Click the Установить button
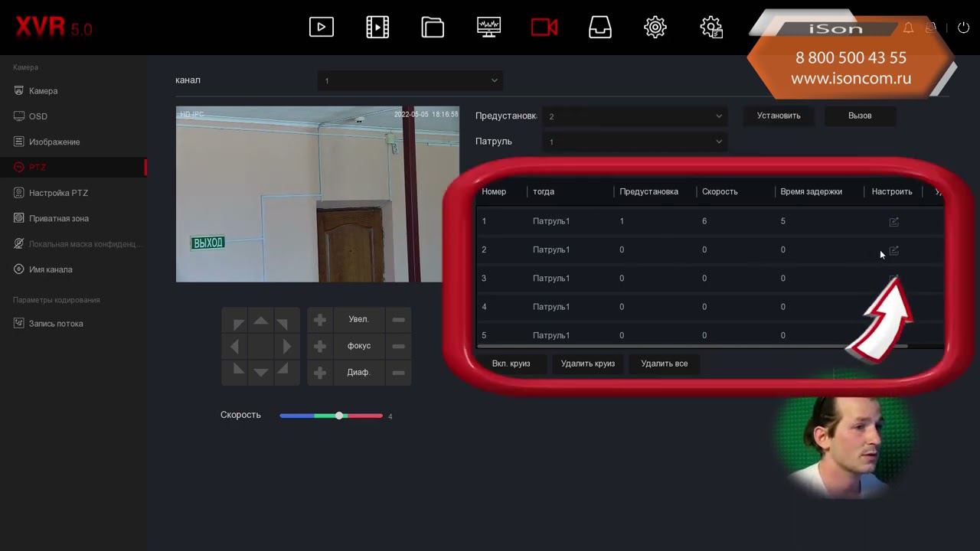 [779, 116]
